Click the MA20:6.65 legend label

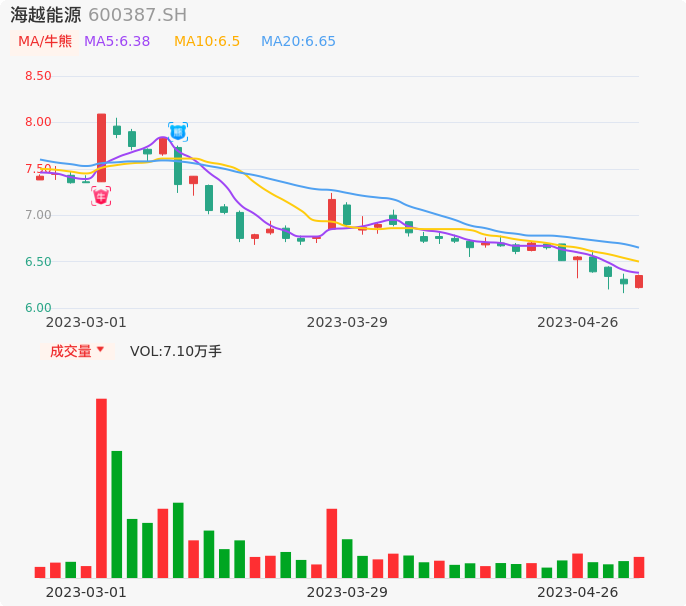click(x=298, y=42)
